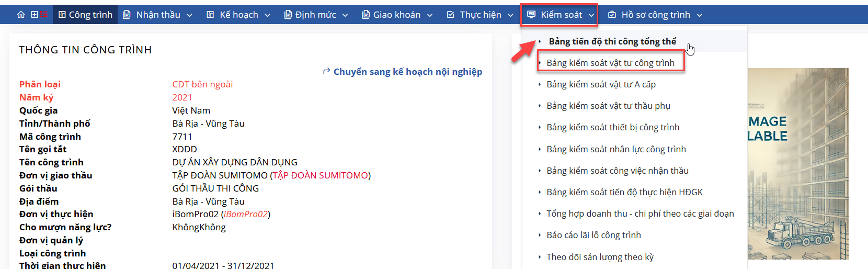This screenshot has height=269, width=868.
Task: Click the red list icon in navbar
Action: pos(44,15)
